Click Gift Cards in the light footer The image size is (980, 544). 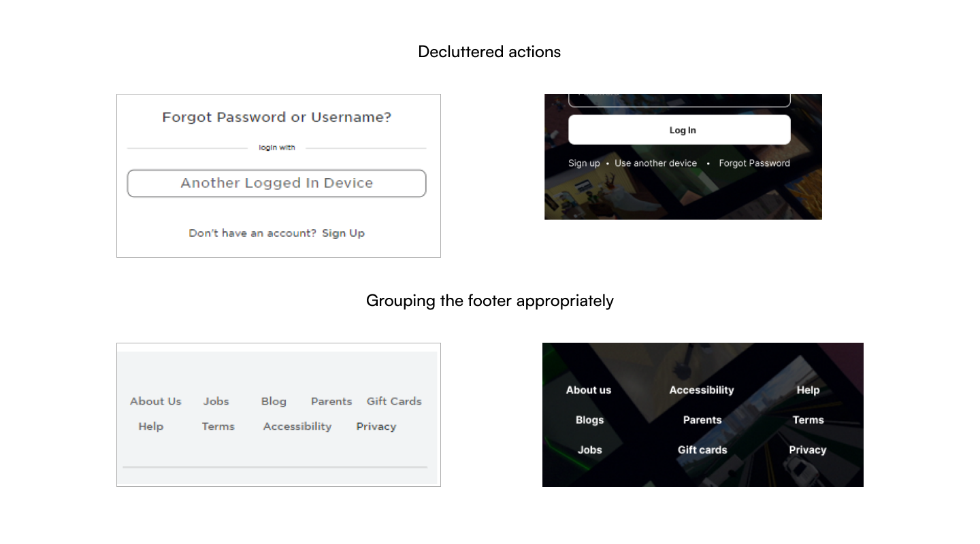[394, 401]
